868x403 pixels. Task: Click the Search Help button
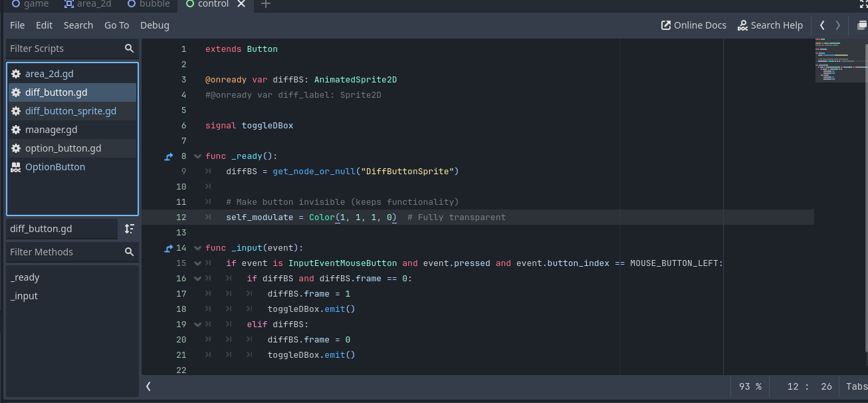[x=770, y=25]
